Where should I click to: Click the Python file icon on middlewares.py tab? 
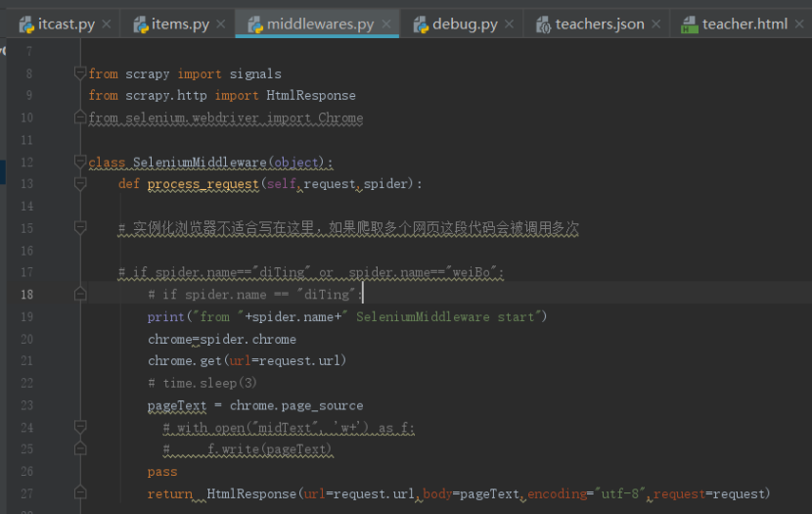tap(255, 24)
